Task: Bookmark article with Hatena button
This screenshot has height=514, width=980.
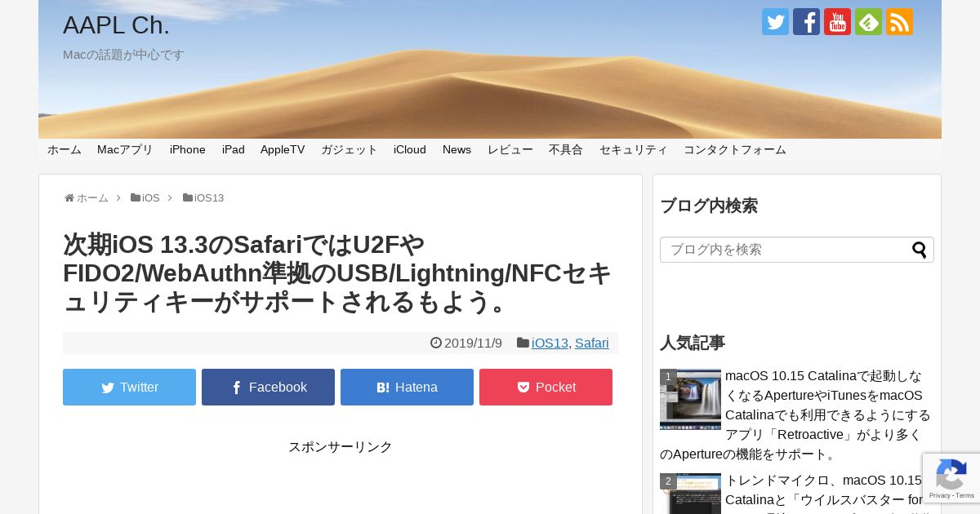Action: (407, 387)
